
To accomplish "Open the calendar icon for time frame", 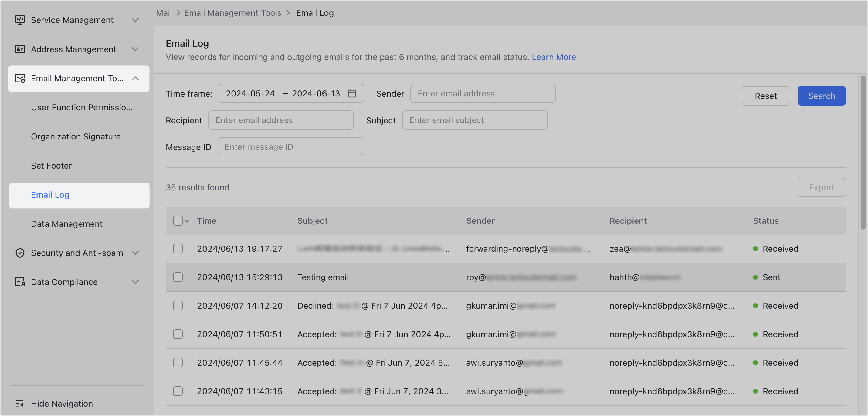I will (x=352, y=94).
